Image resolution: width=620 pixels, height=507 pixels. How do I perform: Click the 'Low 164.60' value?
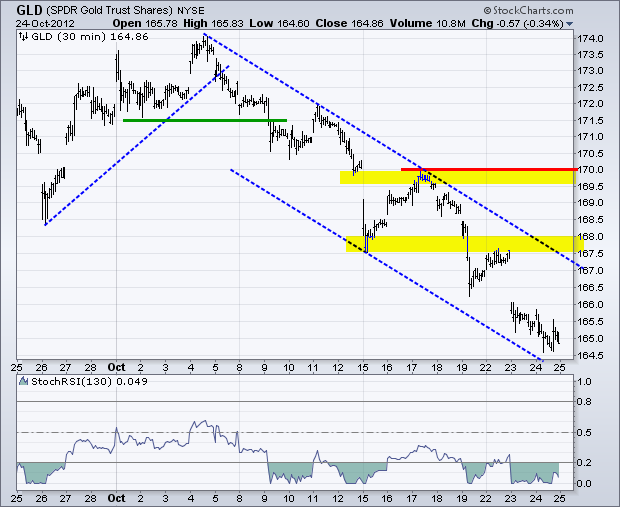tap(279, 23)
